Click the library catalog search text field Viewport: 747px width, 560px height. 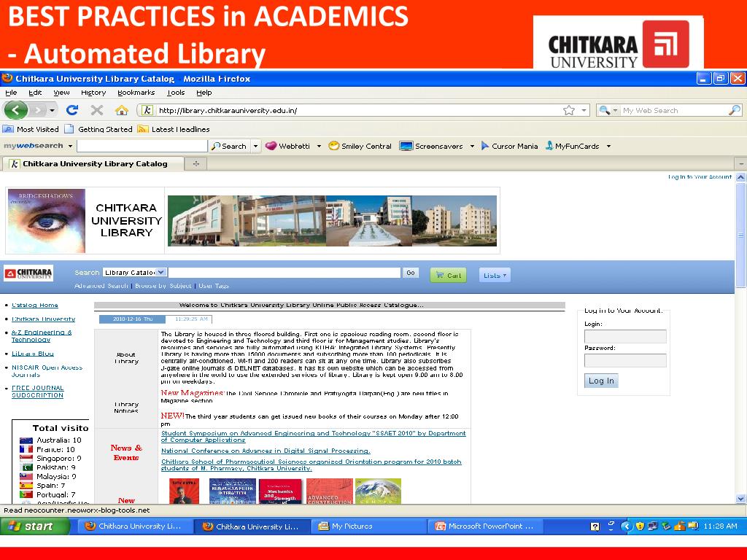(x=285, y=273)
